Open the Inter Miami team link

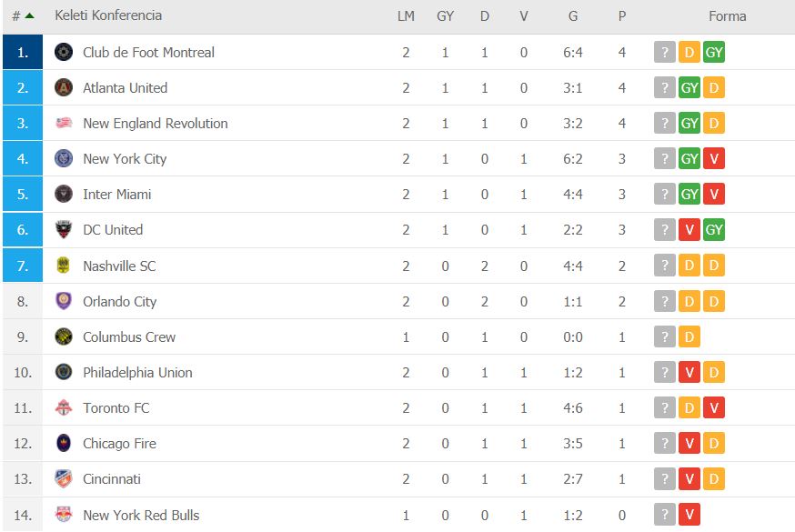click(117, 195)
